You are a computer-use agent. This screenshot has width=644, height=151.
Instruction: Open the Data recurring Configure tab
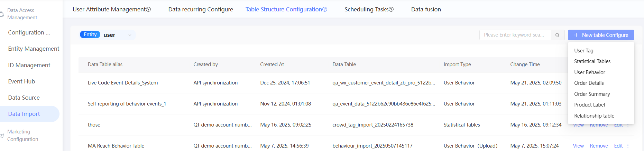[x=201, y=10]
